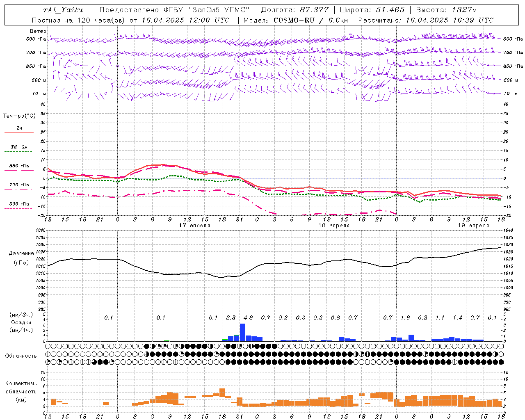The image size is (525, 420).
Task: Click the 0.8 precipitation total value
Action: (336, 317)
